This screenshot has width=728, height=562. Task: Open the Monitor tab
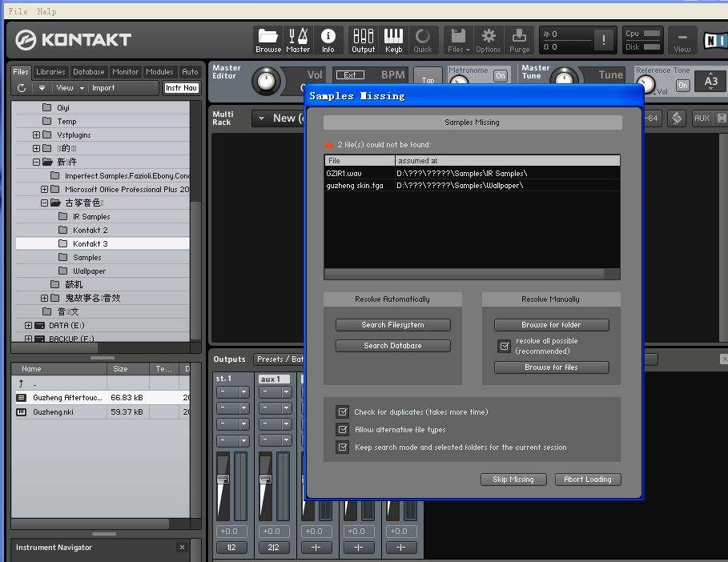coord(125,71)
